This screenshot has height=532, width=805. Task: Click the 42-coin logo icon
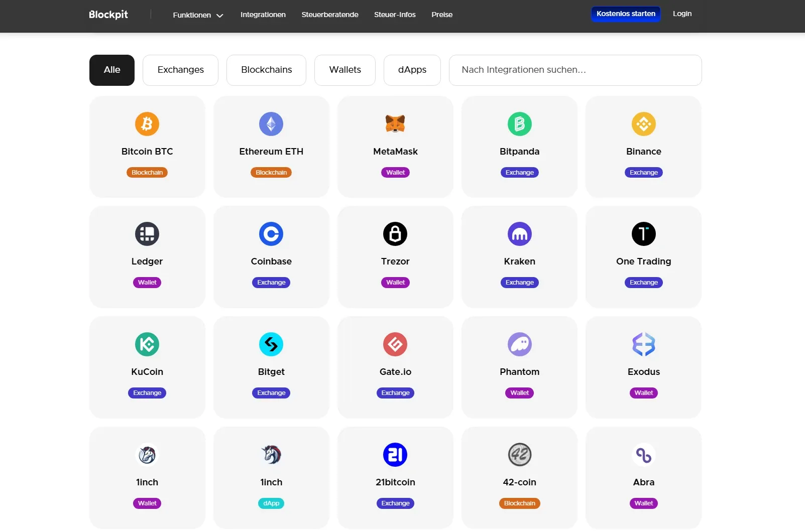520,455
